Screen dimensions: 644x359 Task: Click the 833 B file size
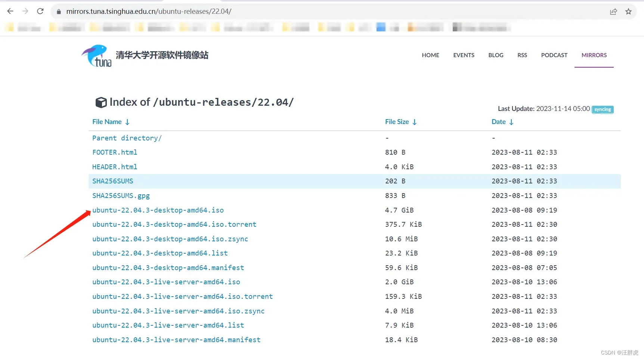[x=395, y=196]
